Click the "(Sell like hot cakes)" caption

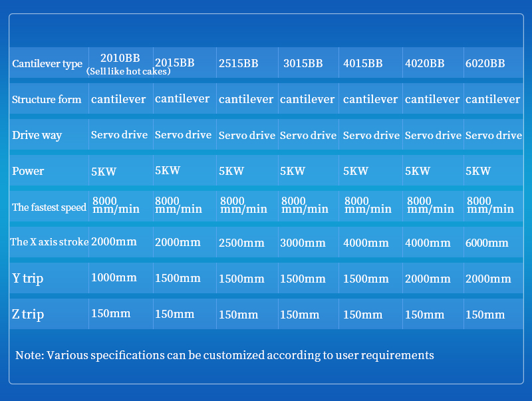tap(128, 71)
